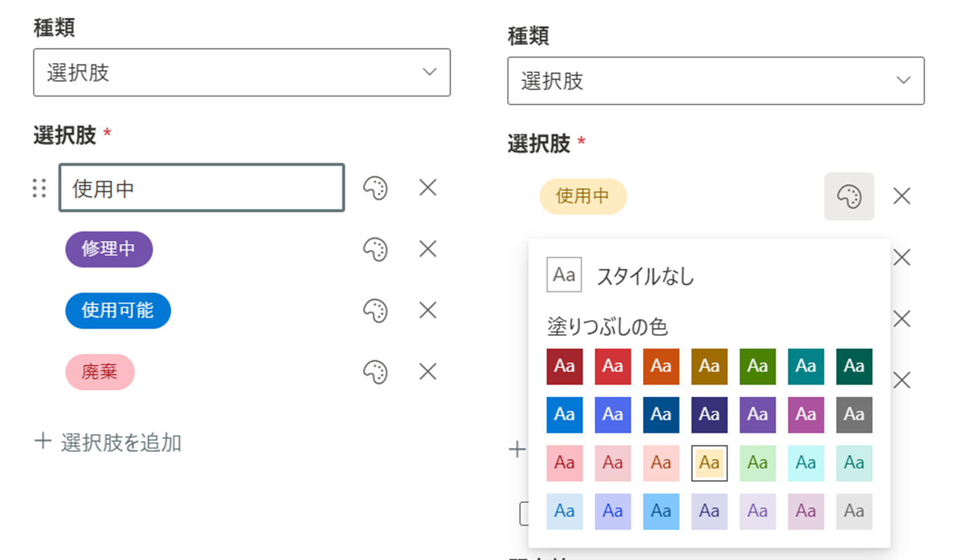The height and width of the screenshot is (560, 959).
Task: Pick the dark red fill color swatch
Action: click(x=564, y=366)
